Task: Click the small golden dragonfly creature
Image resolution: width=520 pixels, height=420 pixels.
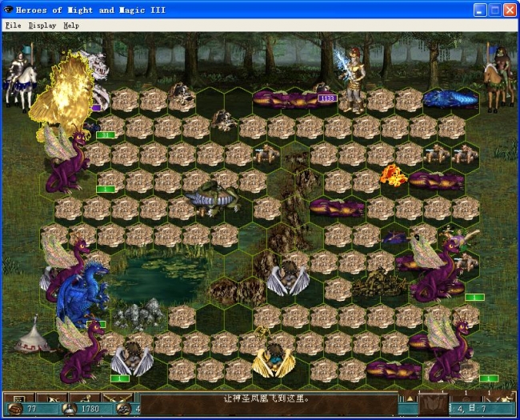Action: point(262,332)
